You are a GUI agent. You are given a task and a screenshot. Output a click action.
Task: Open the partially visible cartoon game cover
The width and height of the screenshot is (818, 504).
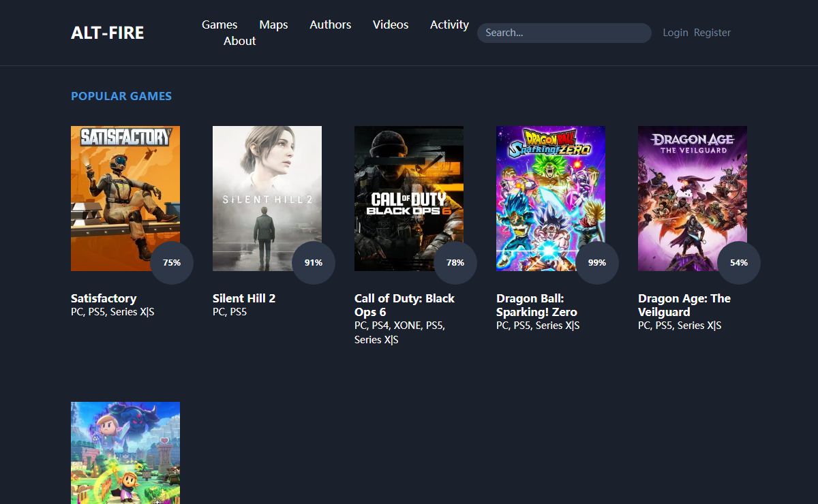pos(125,453)
